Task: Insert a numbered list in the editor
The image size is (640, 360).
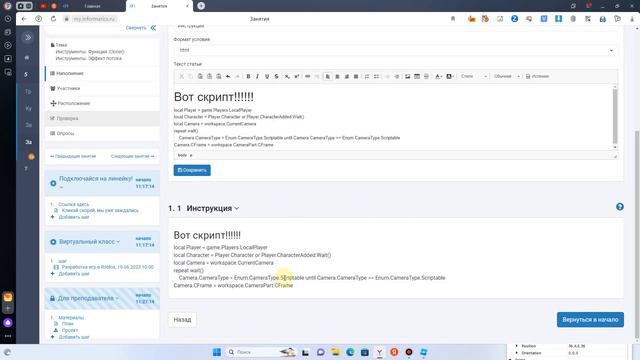Action: coord(367,76)
